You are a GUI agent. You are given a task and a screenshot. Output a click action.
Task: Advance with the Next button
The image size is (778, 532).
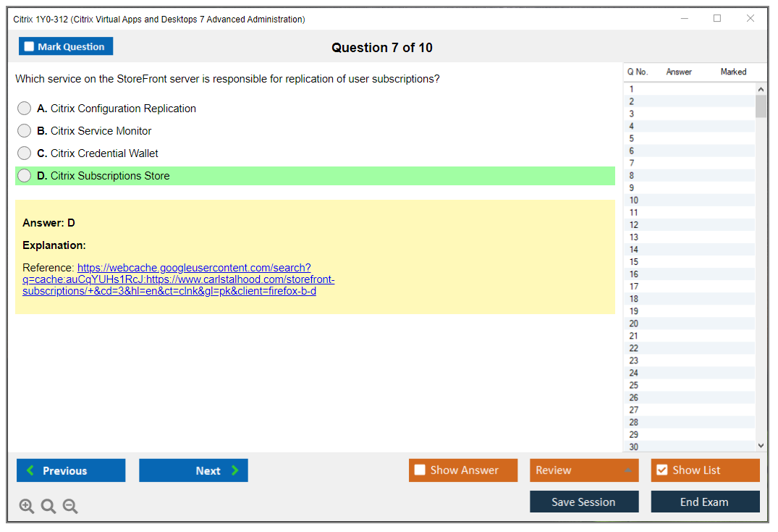[193, 470]
